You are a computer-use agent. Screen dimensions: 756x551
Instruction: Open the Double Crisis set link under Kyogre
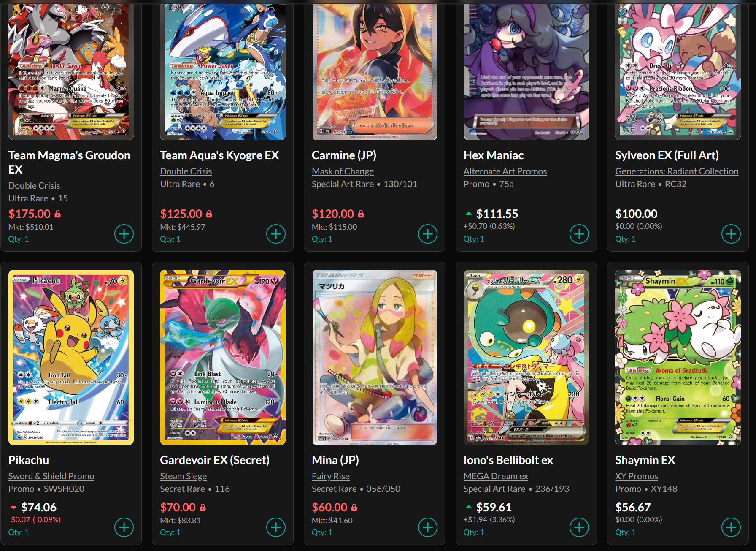186,171
